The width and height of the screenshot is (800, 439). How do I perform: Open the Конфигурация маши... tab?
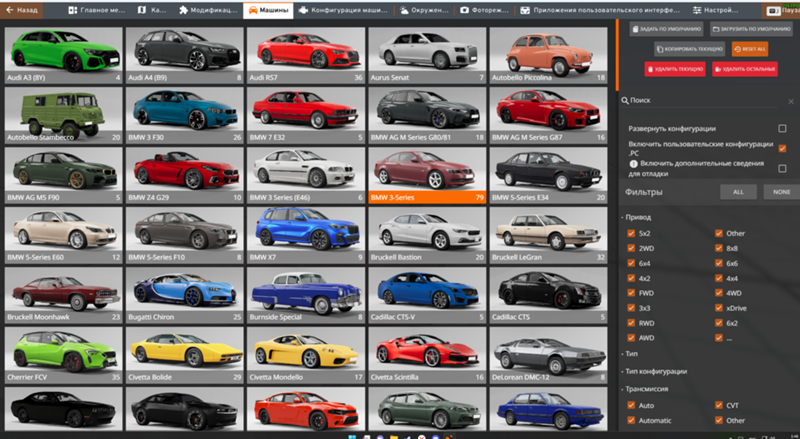click(343, 10)
